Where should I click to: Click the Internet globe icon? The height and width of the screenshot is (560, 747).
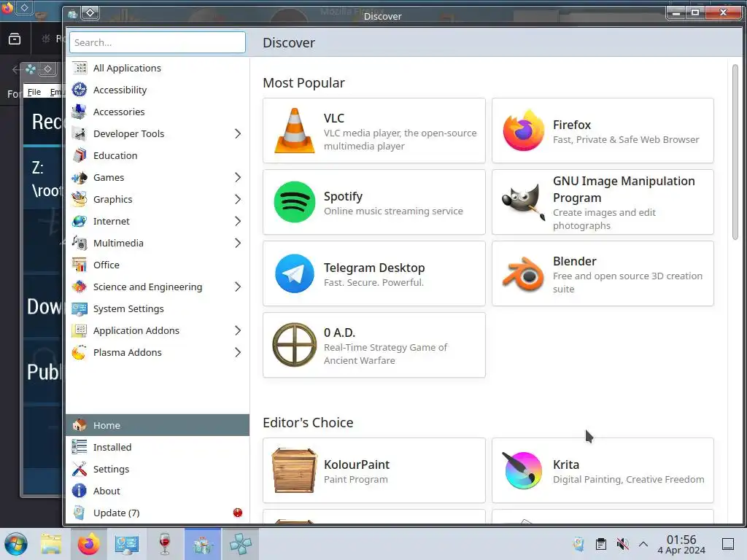[80, 222]
